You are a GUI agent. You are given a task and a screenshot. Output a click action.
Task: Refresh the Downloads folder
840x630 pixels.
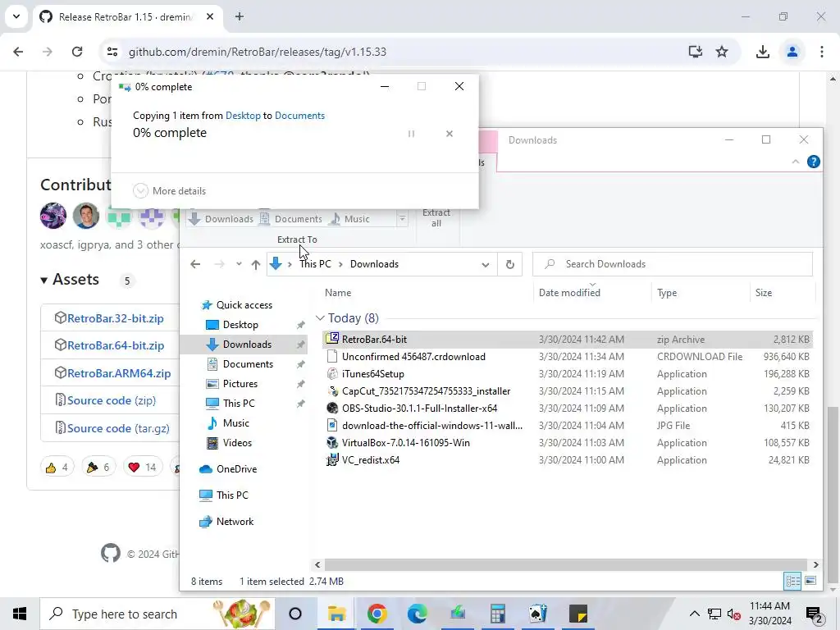click(x=509, y=264)
